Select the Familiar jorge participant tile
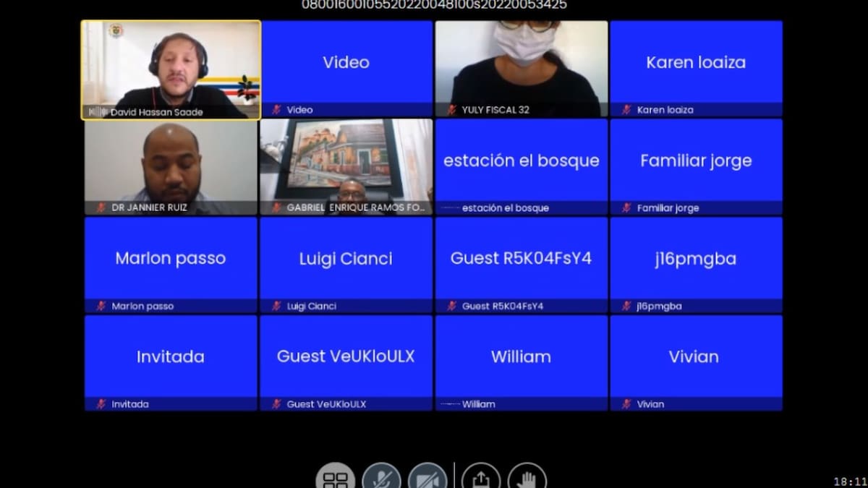Image resolution: width=868 pixels, height=488 pixels. (696, 161)
